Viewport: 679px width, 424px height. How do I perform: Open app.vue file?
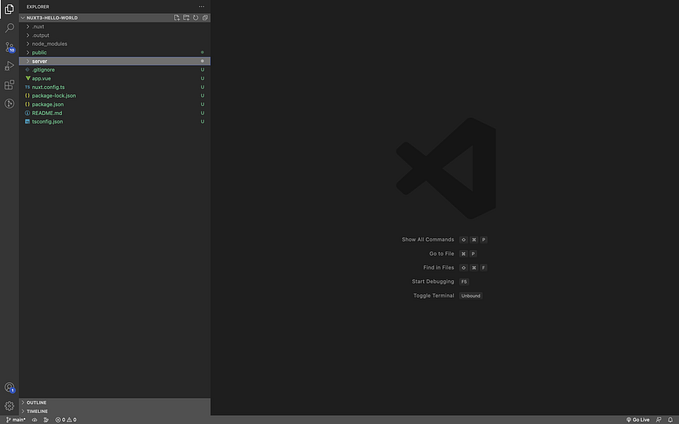[115, 78]
